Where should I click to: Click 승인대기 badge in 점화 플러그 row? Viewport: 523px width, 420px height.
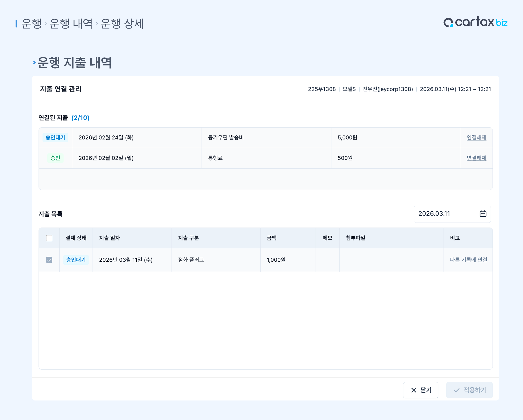pyautogui.click(x=76, y=260)
